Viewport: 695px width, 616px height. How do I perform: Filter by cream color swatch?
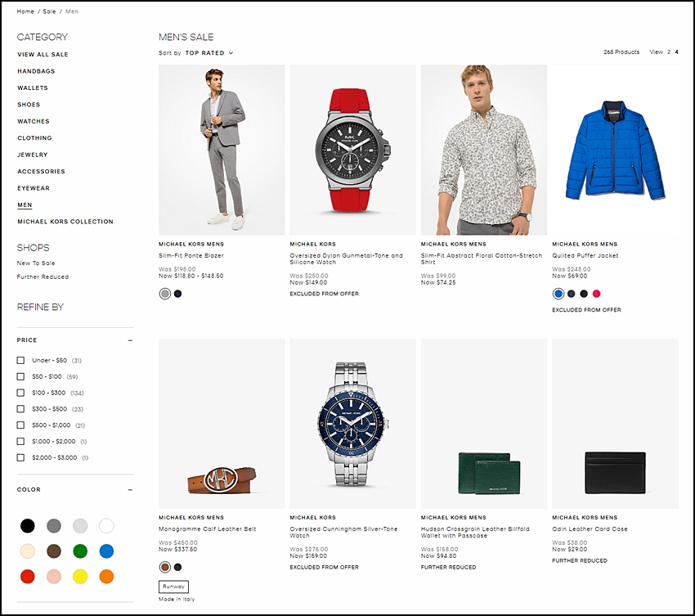click(x=28, y=551)
